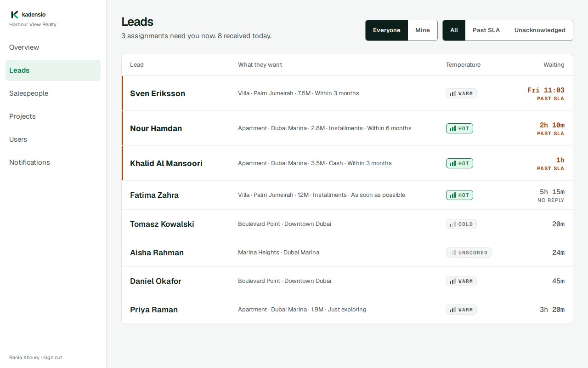The width and height of the screenshot is (588, 368).
Task: Open Tomasz Kowalski lead
Action: tap(347, 224)
